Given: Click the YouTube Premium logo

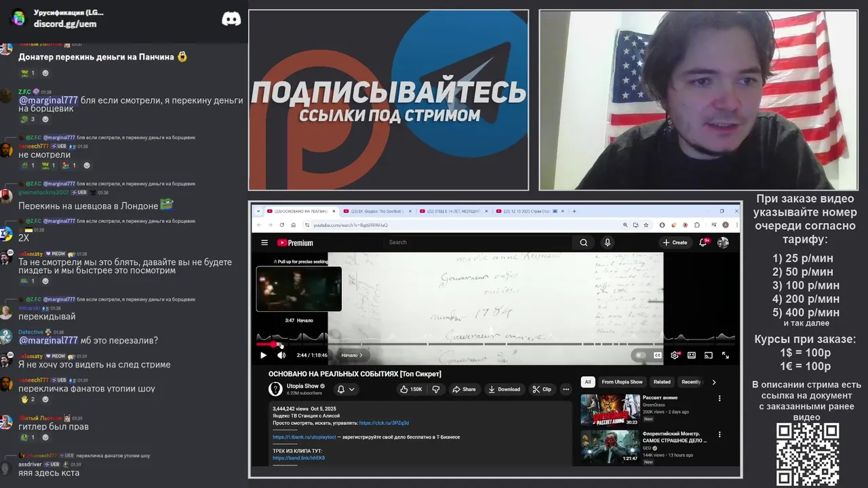Looking at the screenshot, I should [295, 243].
